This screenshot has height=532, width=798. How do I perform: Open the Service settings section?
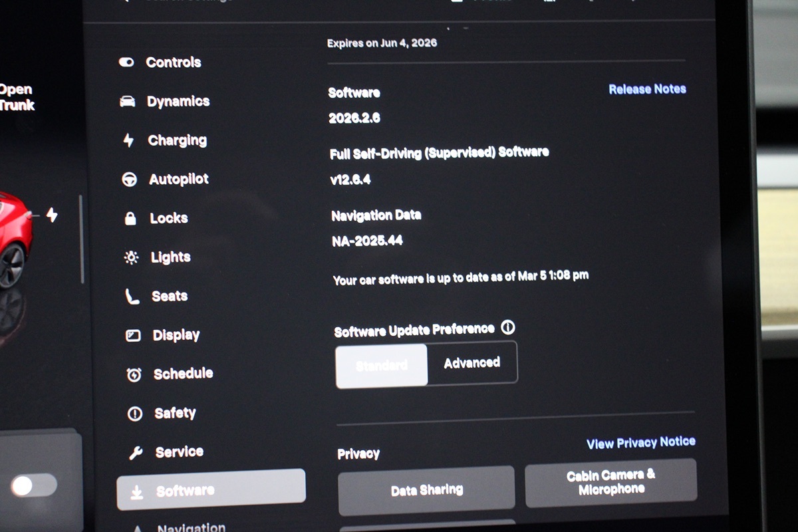coord(179,452)
